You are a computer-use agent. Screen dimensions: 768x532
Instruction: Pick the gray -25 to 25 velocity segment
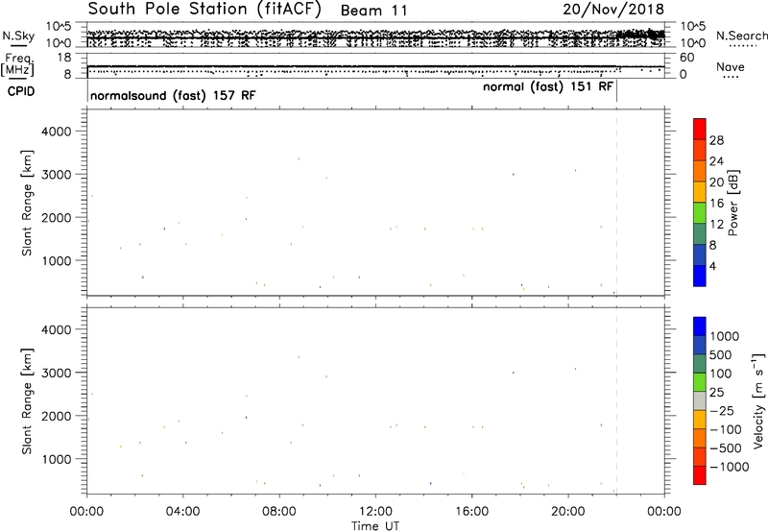coord(700,401)
